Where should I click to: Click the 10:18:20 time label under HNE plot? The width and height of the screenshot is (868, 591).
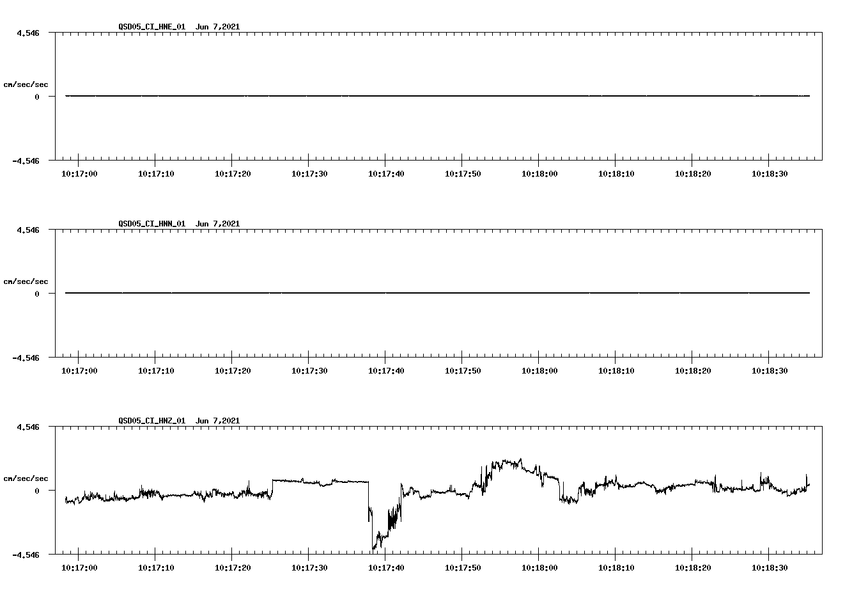click(693, 174)
